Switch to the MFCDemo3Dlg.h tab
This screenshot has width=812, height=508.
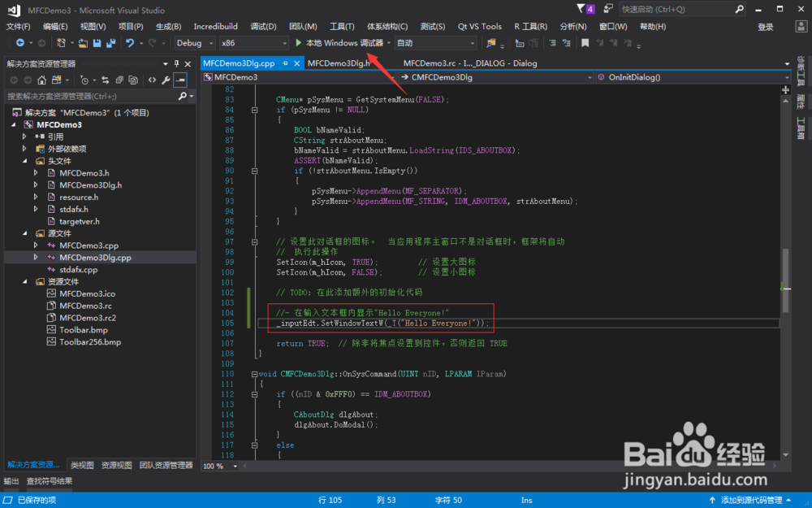(339, 63)
